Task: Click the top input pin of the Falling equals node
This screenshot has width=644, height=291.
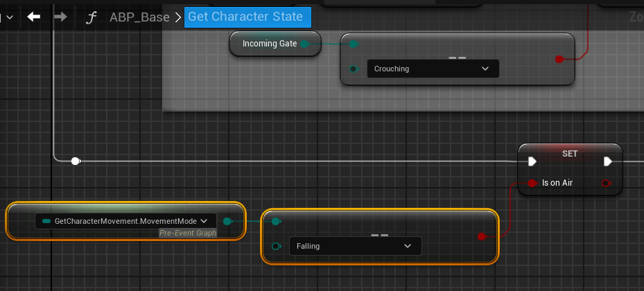Action: coord(276,222)
